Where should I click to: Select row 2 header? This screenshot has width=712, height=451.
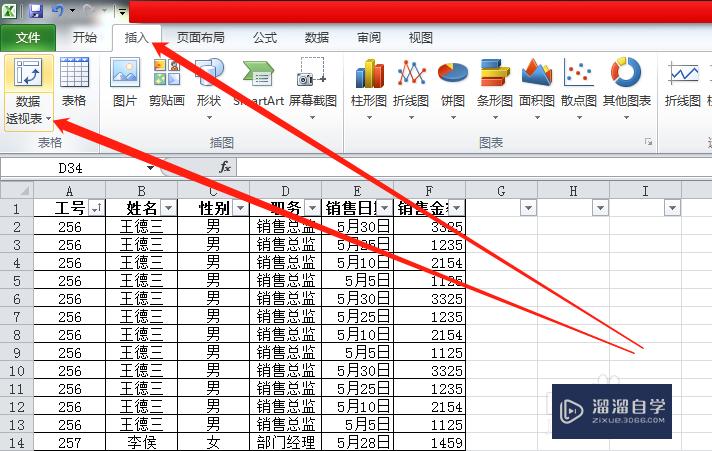(17, 226)
